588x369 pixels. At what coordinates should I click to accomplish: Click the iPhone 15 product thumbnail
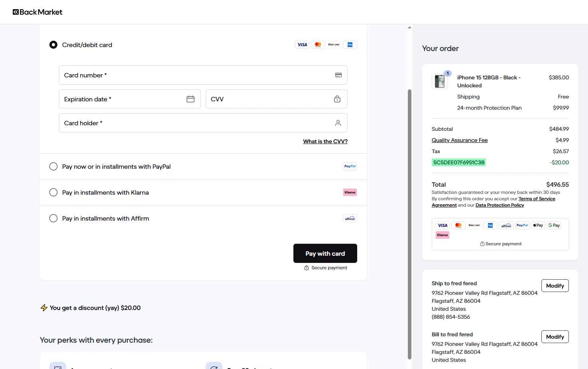click(x=440, y=81)
